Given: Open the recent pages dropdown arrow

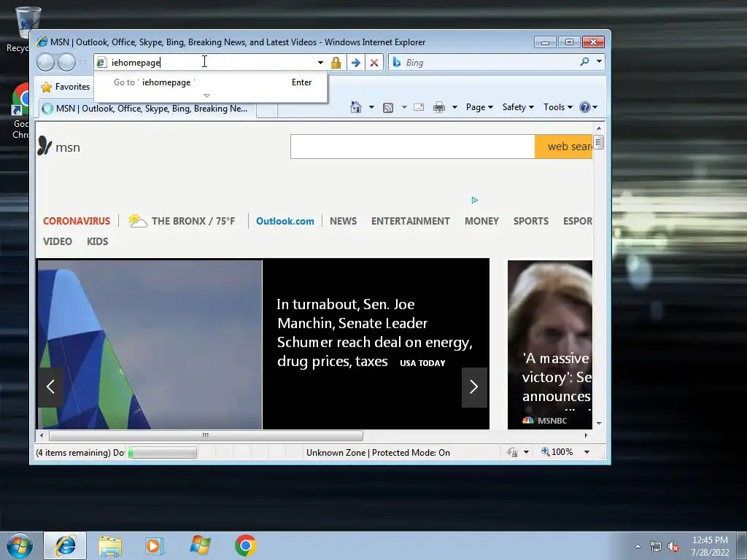Looking at the screenshot, I should [x=83, y=63].
